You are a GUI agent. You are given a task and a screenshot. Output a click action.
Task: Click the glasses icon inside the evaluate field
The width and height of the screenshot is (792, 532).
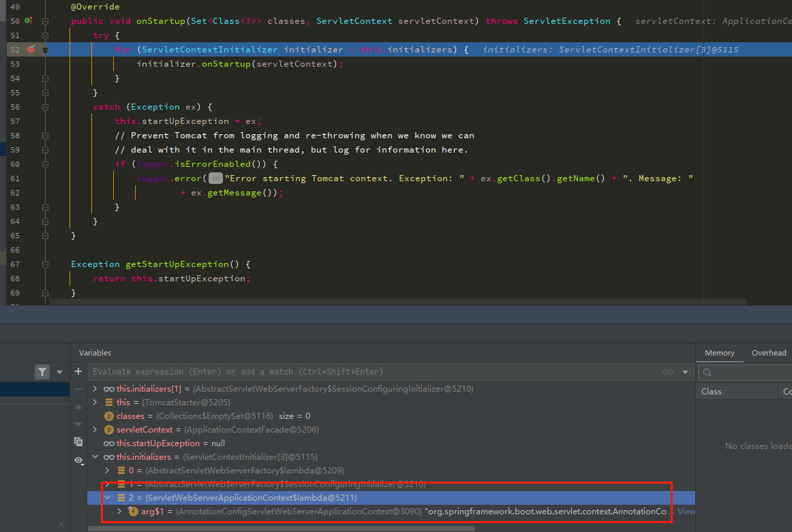click(x=668, y=372)
